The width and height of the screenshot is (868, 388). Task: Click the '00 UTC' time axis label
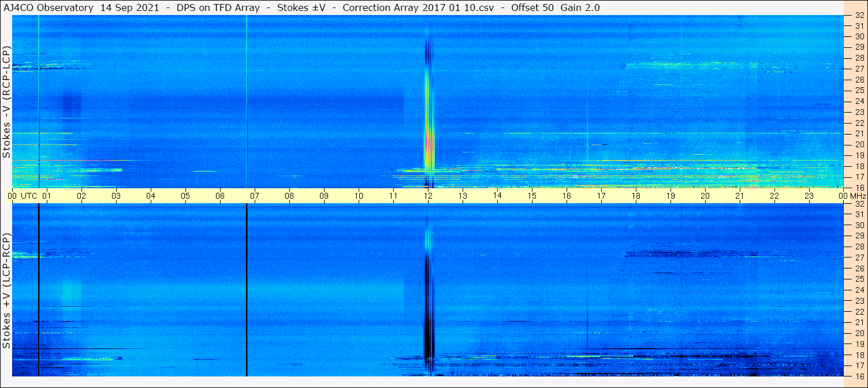click(23, 196)
